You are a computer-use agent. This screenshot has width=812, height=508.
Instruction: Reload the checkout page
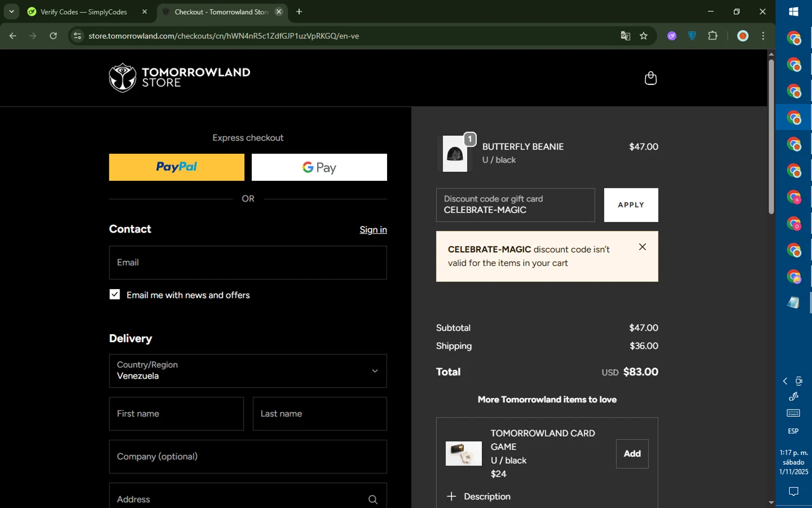click(x=53, y=36)
